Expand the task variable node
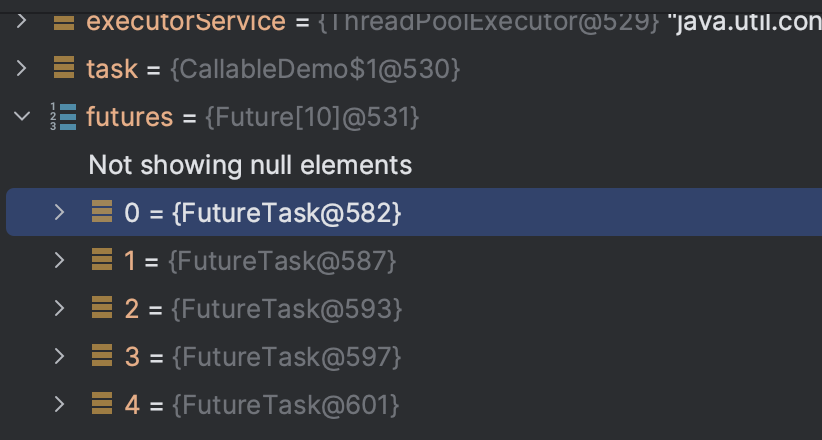Screen dimensions: 822x440 click(x=22, y=68)
